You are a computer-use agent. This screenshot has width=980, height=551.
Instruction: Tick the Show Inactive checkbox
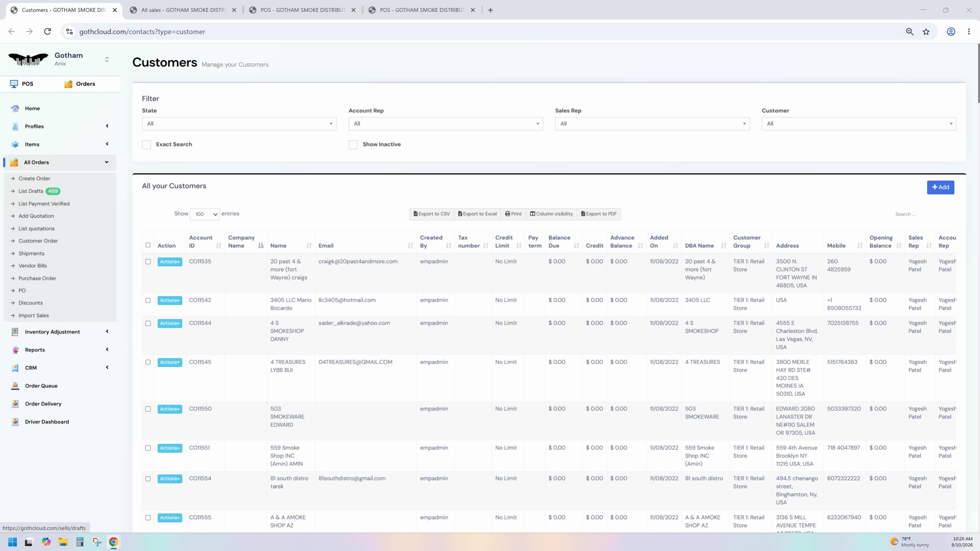coord(353,145)
